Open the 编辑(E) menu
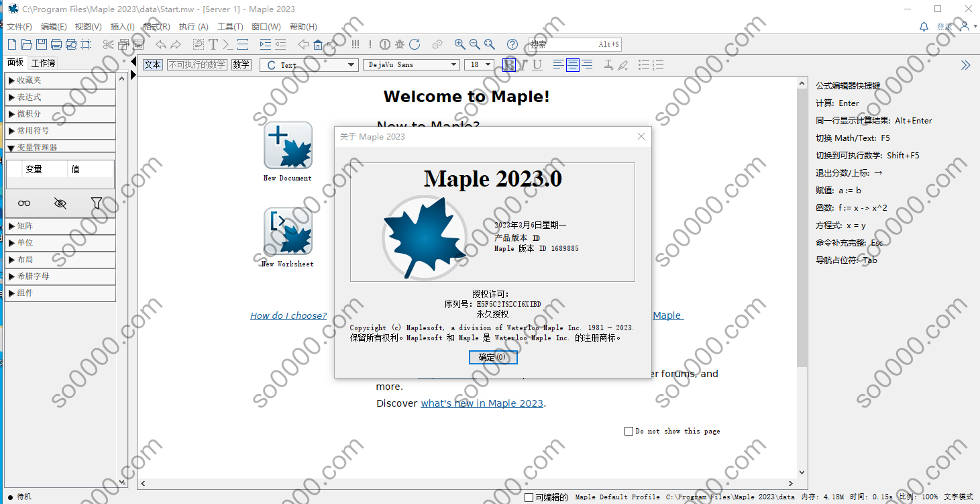Image resolution: width=980 pixels, height=504 pixels. (54, 27)
